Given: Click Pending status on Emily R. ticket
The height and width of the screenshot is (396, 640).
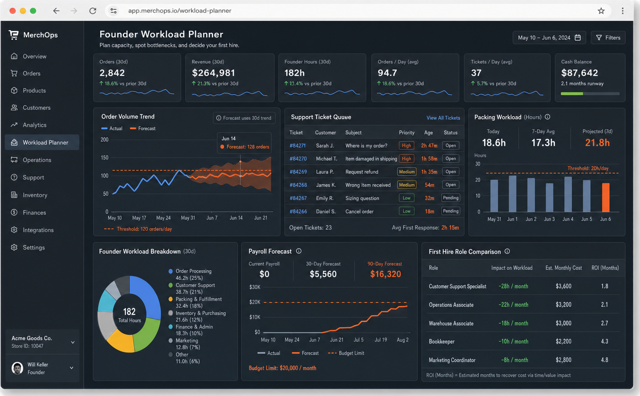Looking at the screenshot, I should click(x=451, y=198).
